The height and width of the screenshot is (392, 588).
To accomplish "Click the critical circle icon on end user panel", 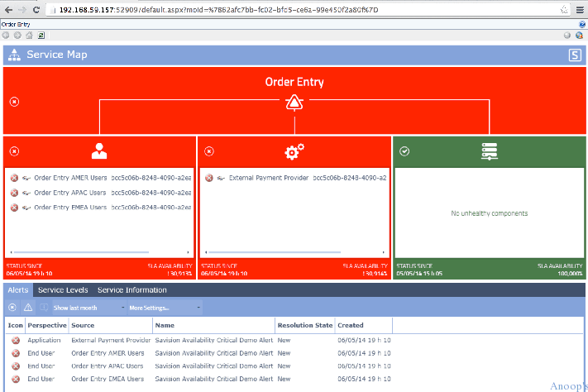I will pyautogui.click(x=14, y=151).
